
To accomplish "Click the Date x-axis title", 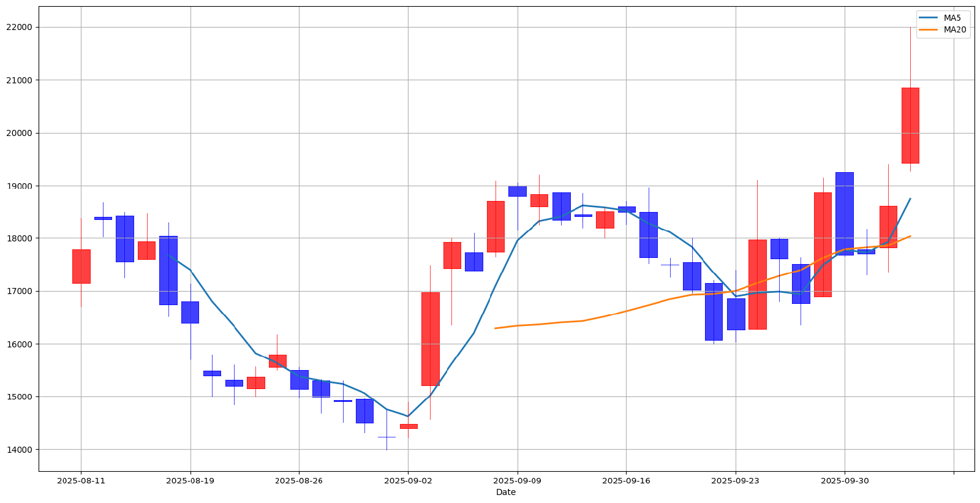I will [506, 492].
